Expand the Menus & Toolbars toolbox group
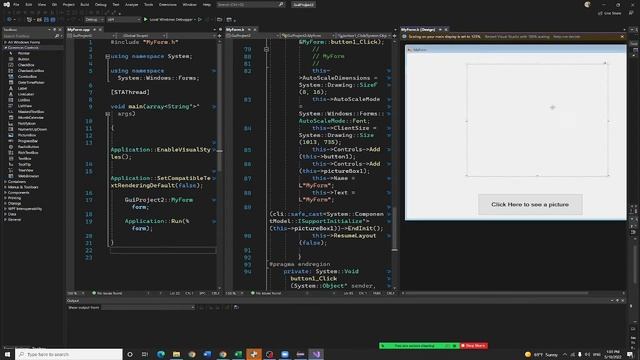This screenshot has height=360, width=640. (x=6, y=187)
